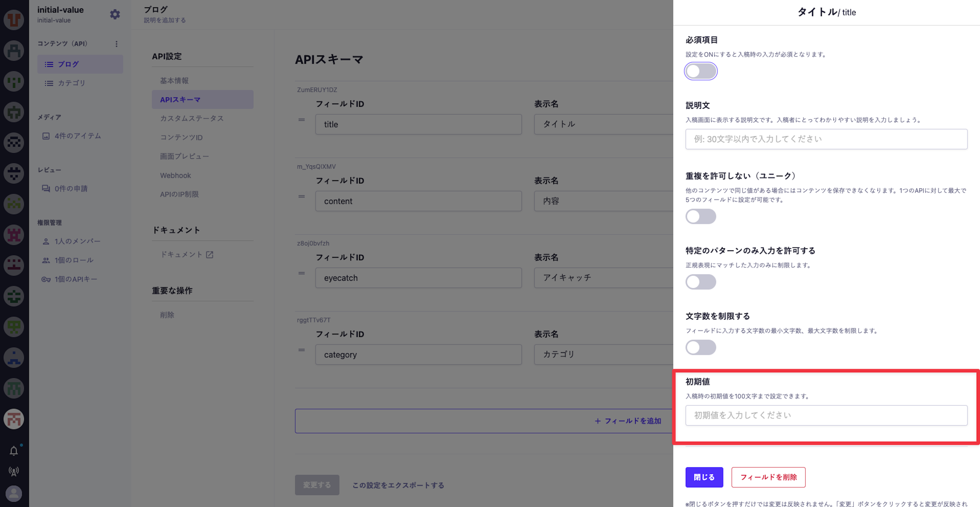Click the 閉じる button
Viewport: 980px width, 507px height.
pos(704,477)
